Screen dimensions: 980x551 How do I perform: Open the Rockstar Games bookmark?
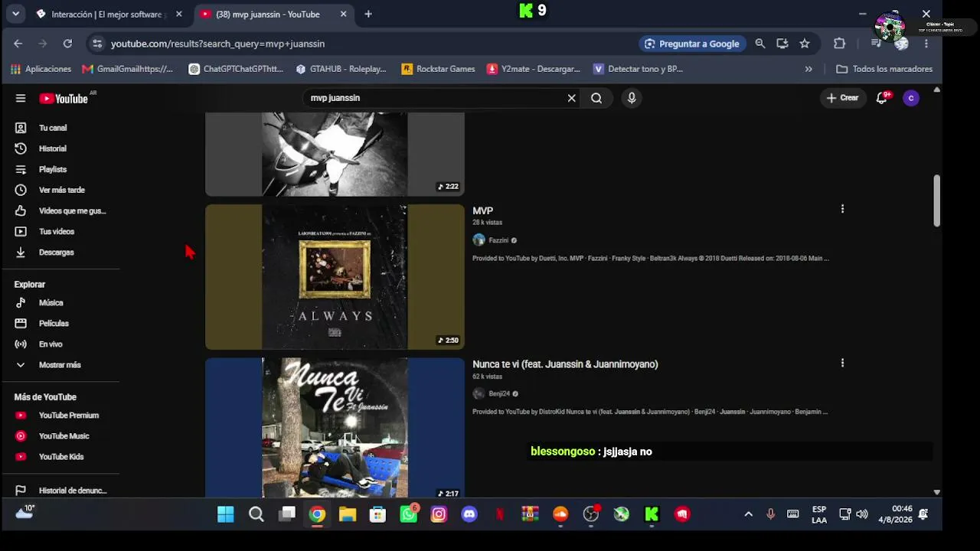[x=438, y=69]
